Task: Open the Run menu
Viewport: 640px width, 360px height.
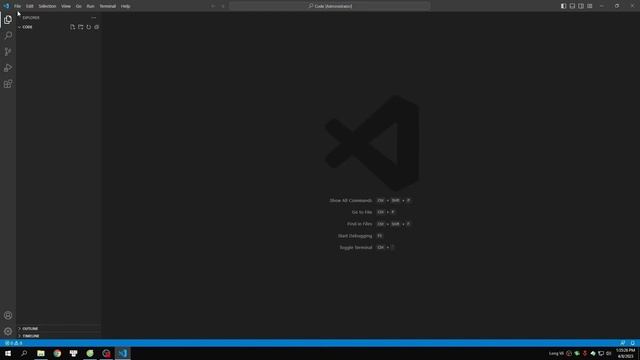Action: pyautogui.click(x=91, y=6)
